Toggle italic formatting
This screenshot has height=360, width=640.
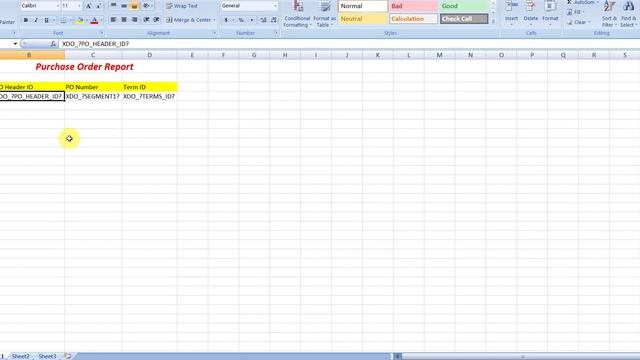36,20
